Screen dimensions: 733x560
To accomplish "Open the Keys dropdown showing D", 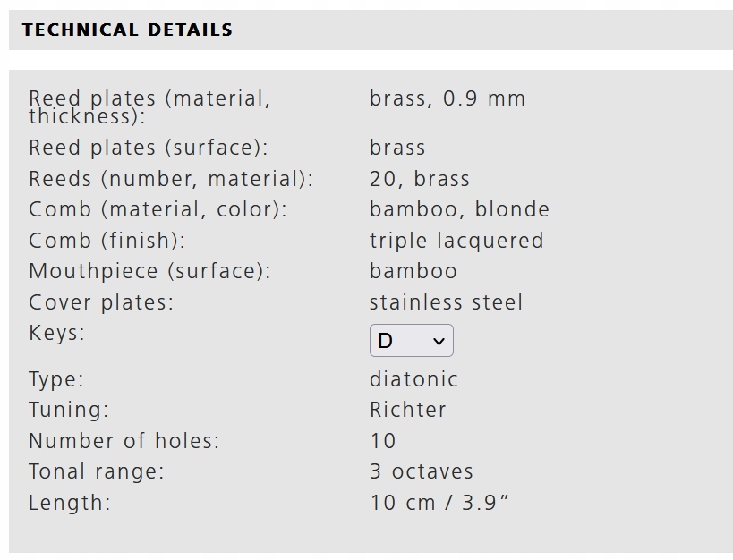I will coord(411,341).
